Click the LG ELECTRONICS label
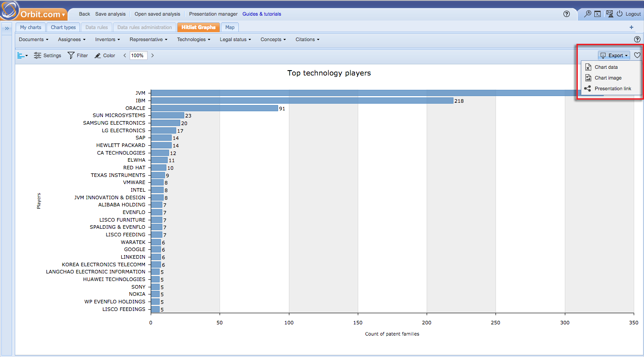The width and height of the screenshot is (644, 357). (123, 130)
